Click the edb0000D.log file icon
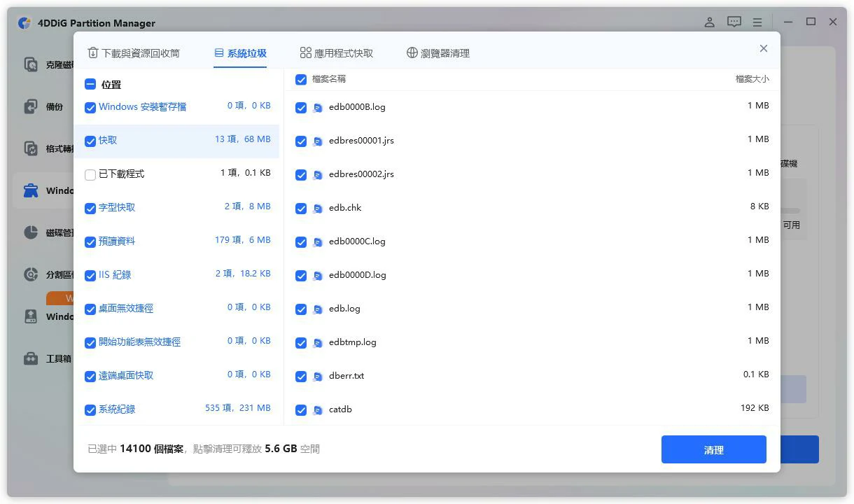 click(318, 276)
